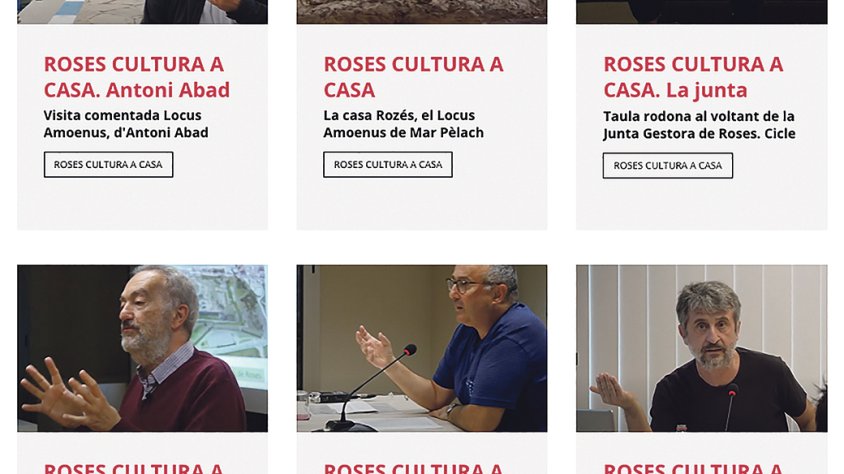Viewport: 844px width, 474px height.
Task: Click the cropped image above the Antoni Abad card
Action: (x=143, y=12)
